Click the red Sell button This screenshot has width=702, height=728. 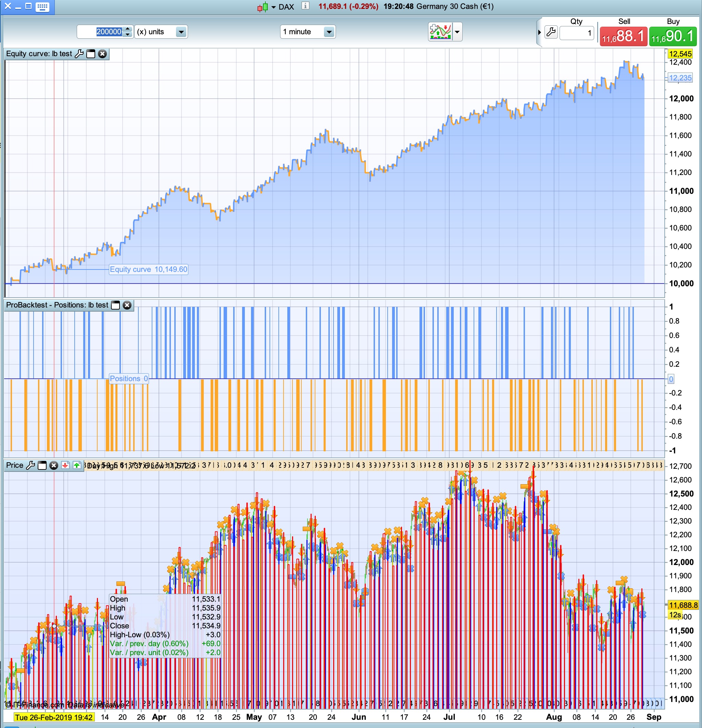[x=623, y=36]
